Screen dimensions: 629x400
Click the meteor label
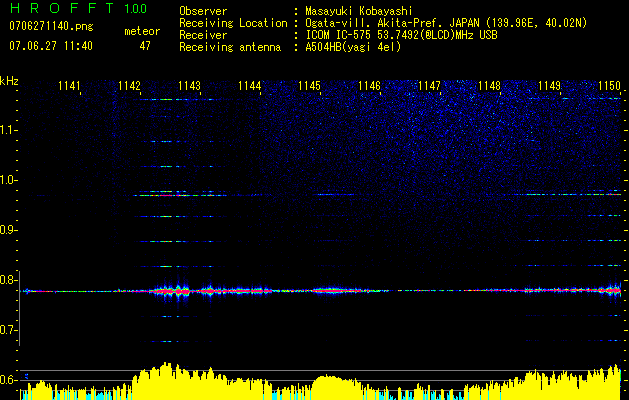point(142,31)
